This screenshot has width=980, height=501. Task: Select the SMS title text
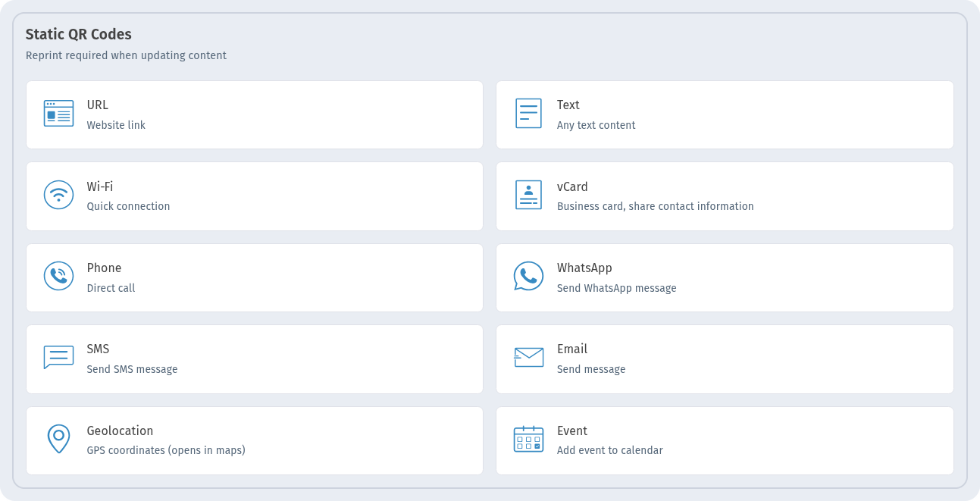click(98, 349)
